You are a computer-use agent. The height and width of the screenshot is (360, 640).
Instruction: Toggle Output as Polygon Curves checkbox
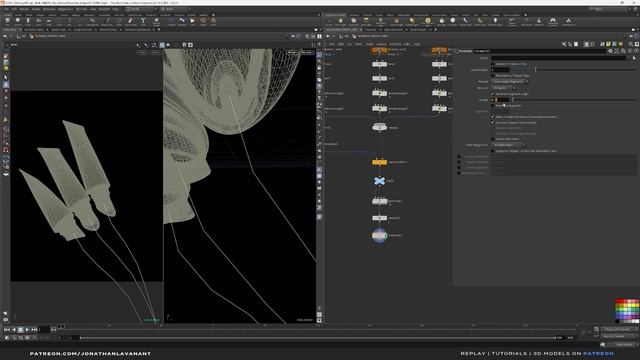[x=493, y=151]
